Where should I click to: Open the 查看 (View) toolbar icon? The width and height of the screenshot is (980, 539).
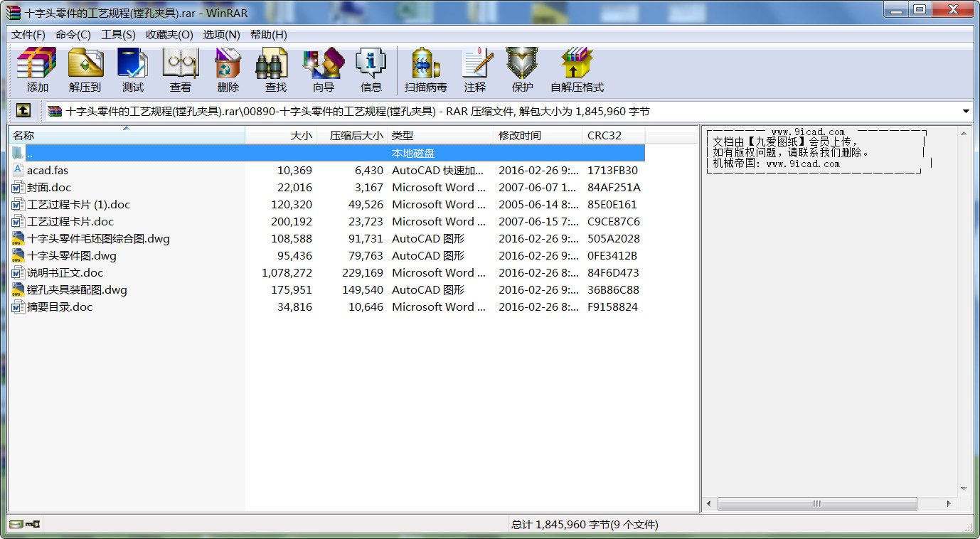pos(180,70)
